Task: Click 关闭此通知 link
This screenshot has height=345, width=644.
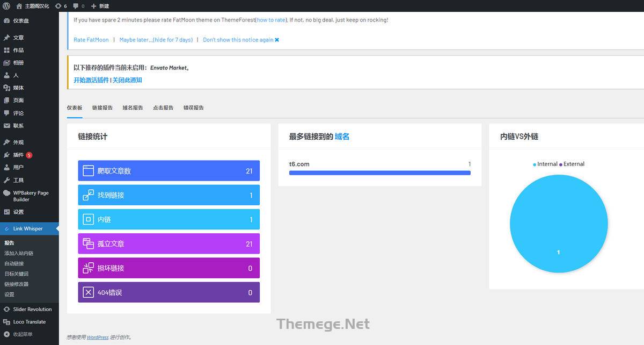Action: click(127, 80)
